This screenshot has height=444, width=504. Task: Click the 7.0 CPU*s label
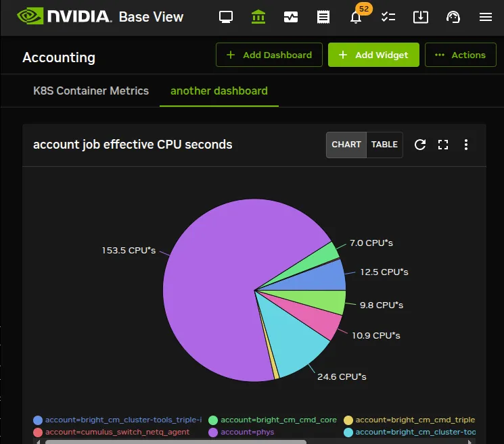tap(371, 243)
